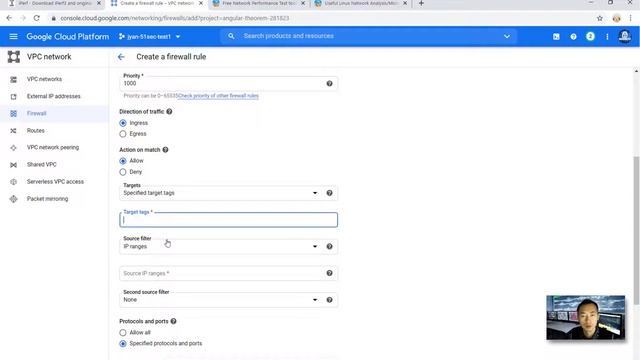Click the Shared VPC icon
This screenshot has width=640, height=360.
pyautogui.click(x=13, y=164)
